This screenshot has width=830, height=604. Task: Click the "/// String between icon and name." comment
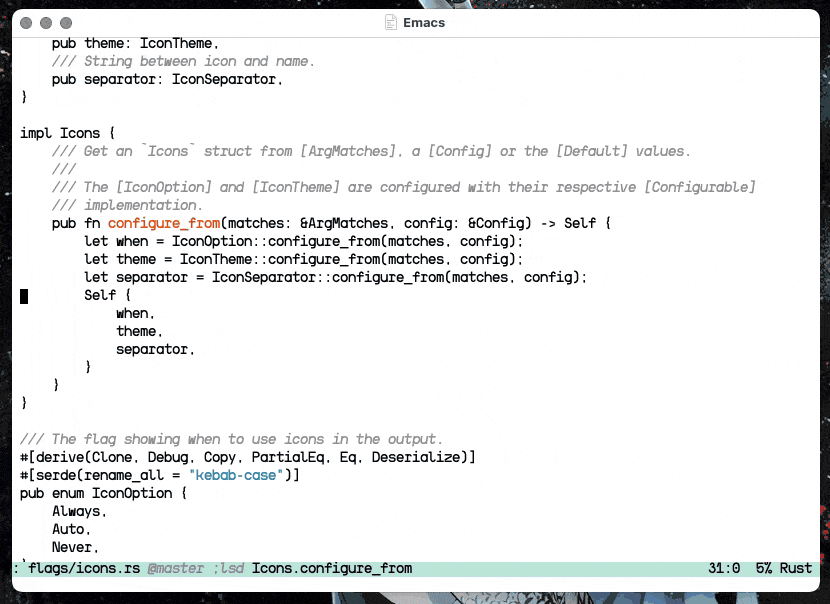(183, 61)
